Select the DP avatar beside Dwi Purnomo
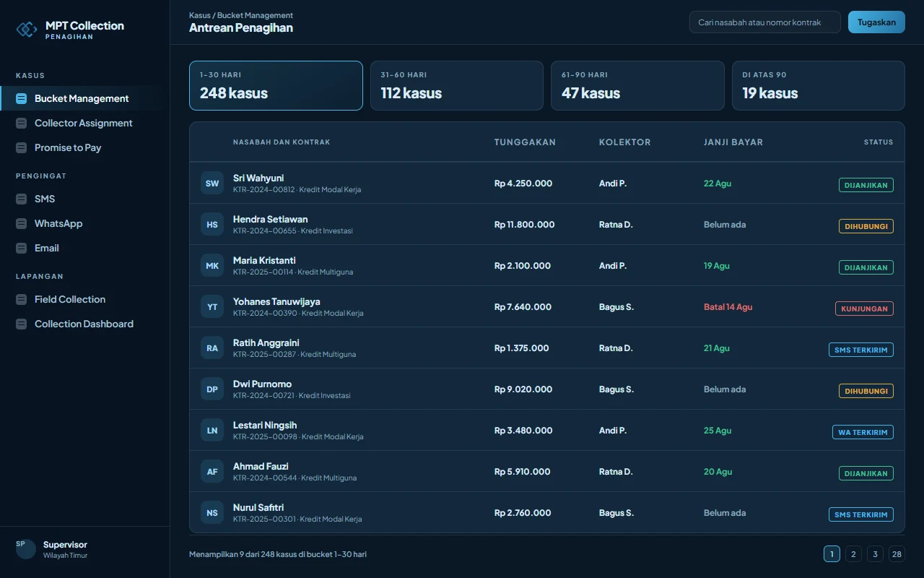 pyautogui.click(x=212, y=389)
